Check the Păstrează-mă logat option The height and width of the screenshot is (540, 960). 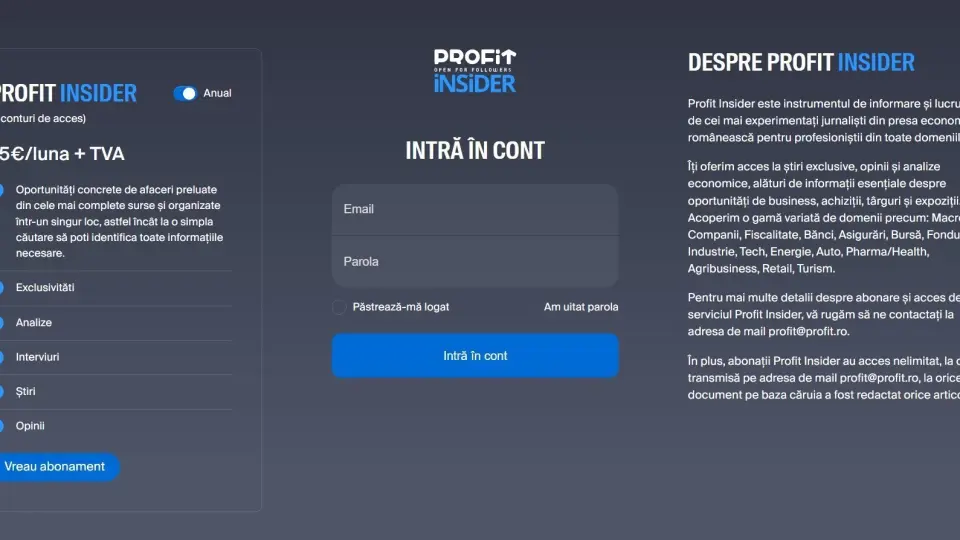(x=339, y=307)
